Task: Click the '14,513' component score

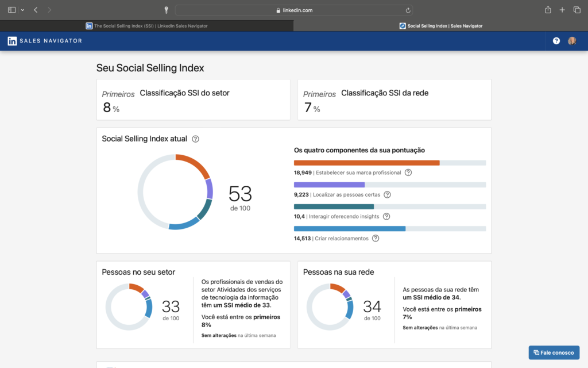Action: click(x=302, y=239)
